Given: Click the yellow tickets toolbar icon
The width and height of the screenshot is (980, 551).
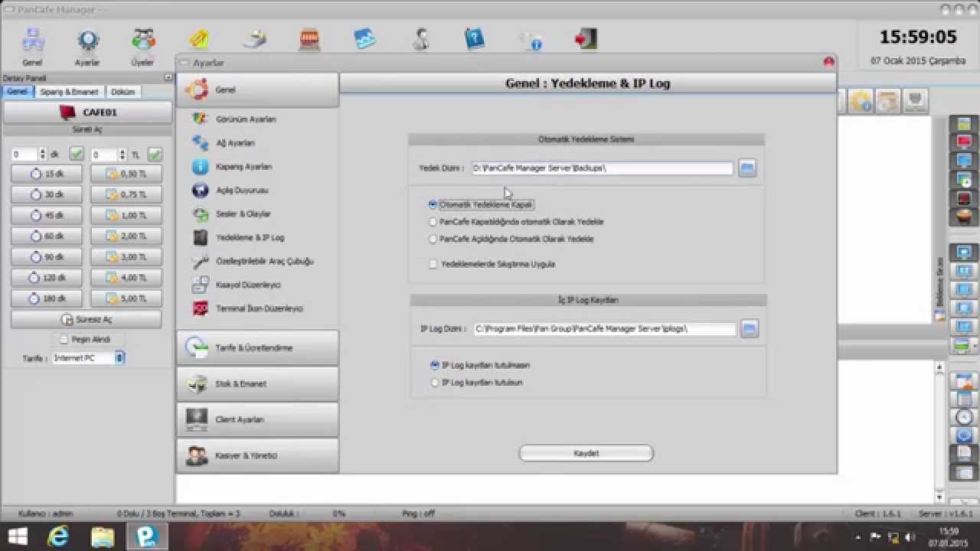Looking at the screenshot, I should point(199,38).
